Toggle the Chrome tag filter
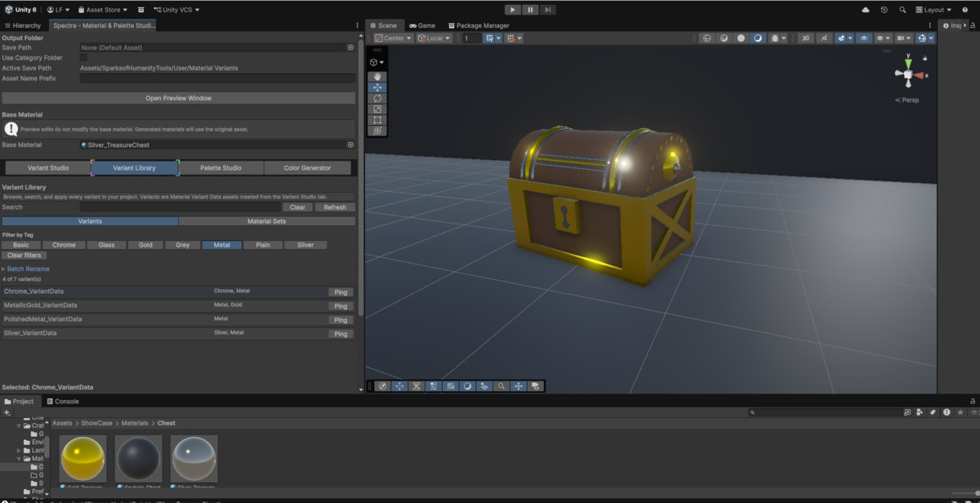This screenshot has height=503, width=980. click(64, 245)
